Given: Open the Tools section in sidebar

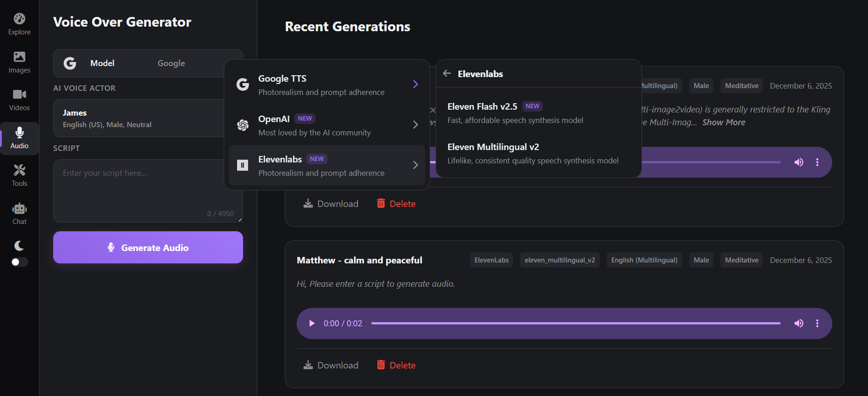Looking at the screenshot, I should tap(19, 176).
